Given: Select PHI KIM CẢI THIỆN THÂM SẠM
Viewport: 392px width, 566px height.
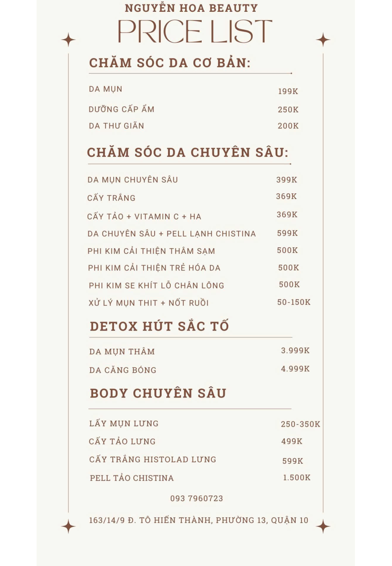Looking at the screenshot, I should [x=151, y=251].
